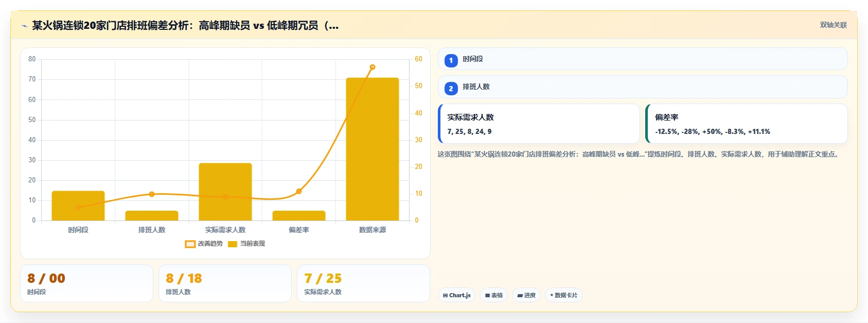Select the 进度 tag
868x323 pixels.
(526, 295)
